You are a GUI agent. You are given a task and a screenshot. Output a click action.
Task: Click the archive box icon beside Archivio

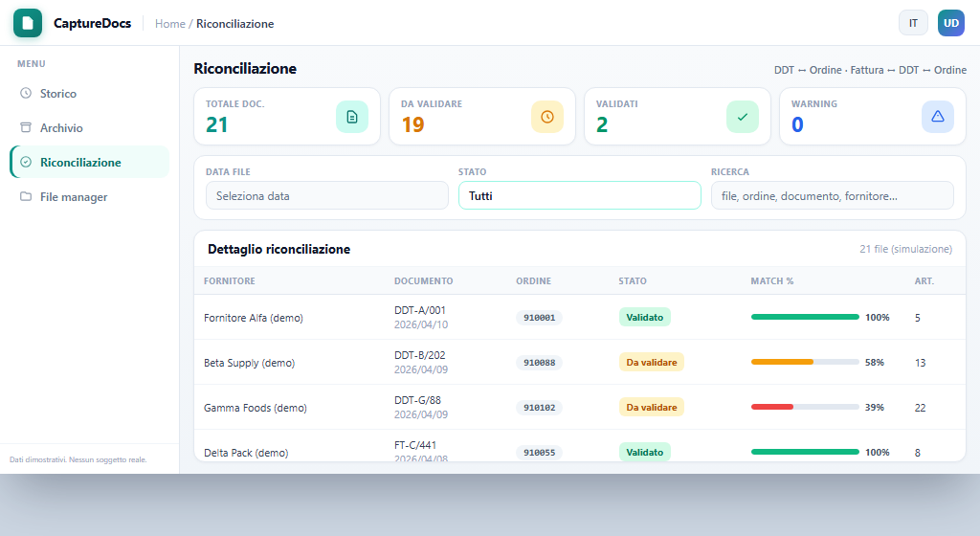(x=26, y=127)
